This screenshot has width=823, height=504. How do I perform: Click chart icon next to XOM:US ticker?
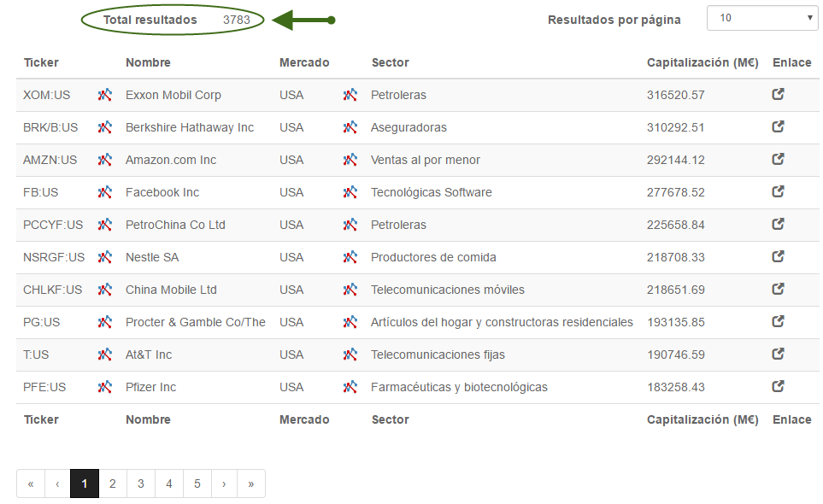click(105, 95)
